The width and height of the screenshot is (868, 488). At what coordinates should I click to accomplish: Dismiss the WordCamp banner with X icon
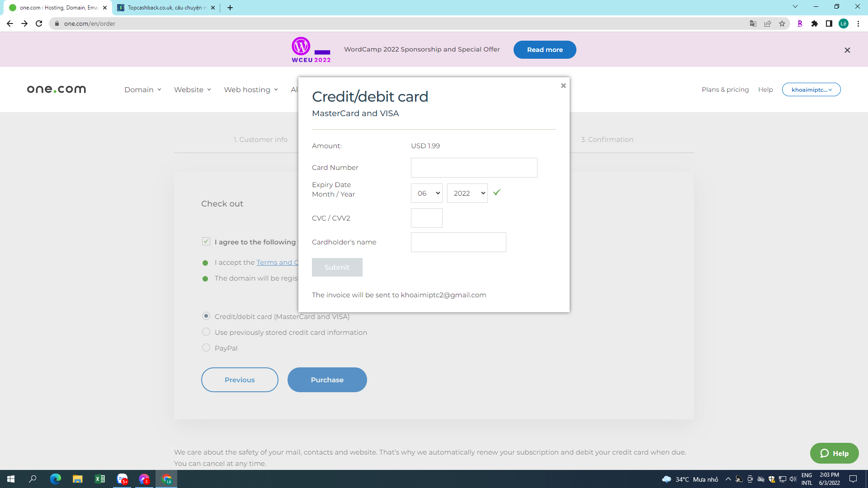pos(847,50)
